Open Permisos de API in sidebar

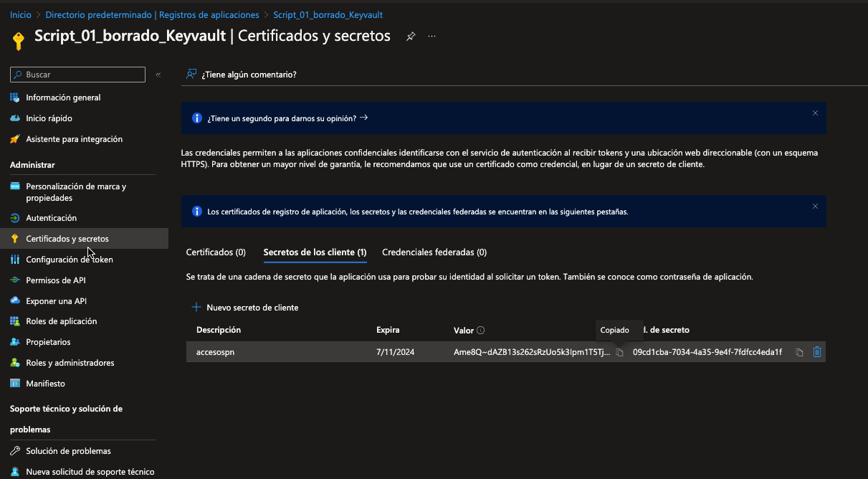[55, 280]
